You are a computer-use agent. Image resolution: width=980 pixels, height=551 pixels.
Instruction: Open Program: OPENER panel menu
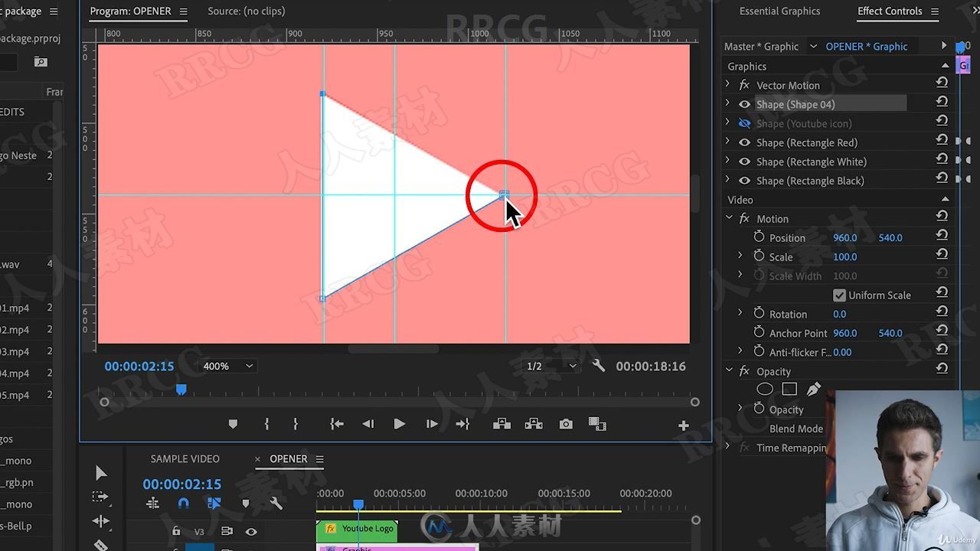[x=183, y=11]
